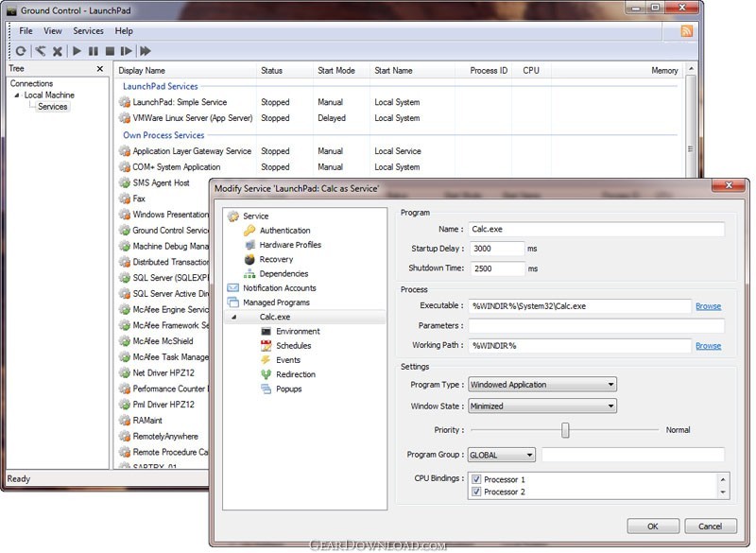This screenshot has width=756, height=553.
Task: Click the Program Group text field
Action: (633, 455)
